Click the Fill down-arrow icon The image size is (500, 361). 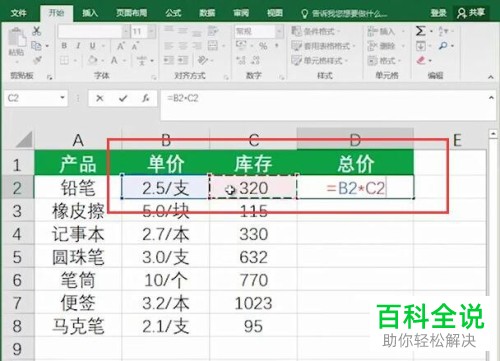(x=420, y=46)
